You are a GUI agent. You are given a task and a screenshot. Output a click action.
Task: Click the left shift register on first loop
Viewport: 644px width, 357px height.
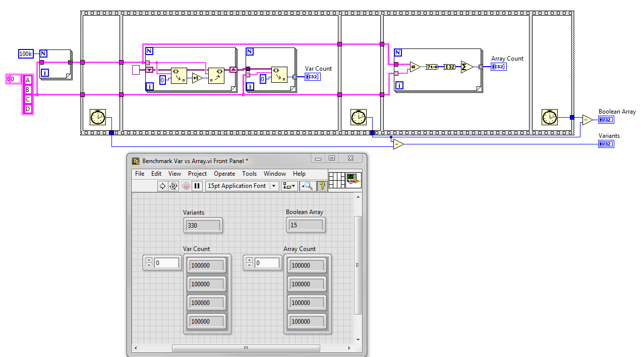(x=149, y=70)
